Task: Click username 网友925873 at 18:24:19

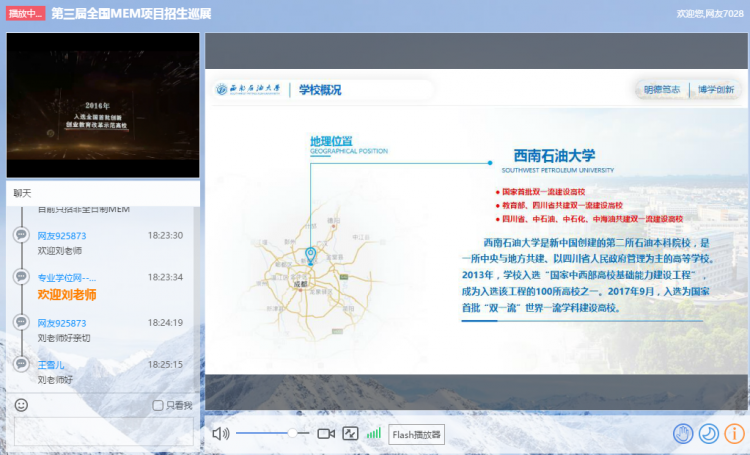Action: click(62, 323)
